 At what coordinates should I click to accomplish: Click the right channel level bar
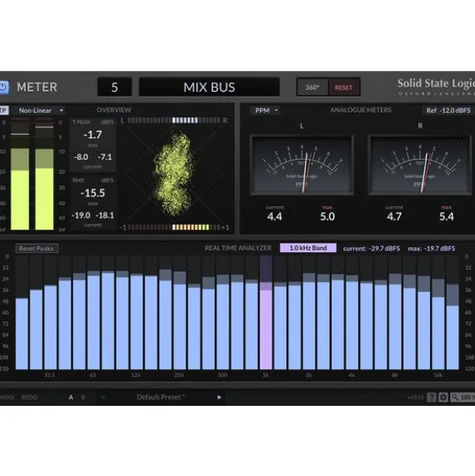tap(44, 175)
